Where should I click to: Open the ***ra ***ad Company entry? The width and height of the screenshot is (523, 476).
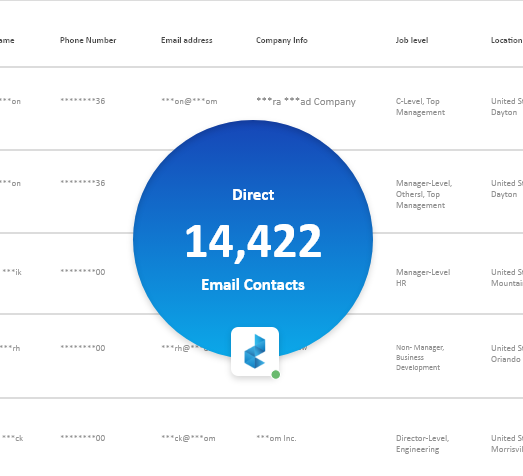[306, 101]
